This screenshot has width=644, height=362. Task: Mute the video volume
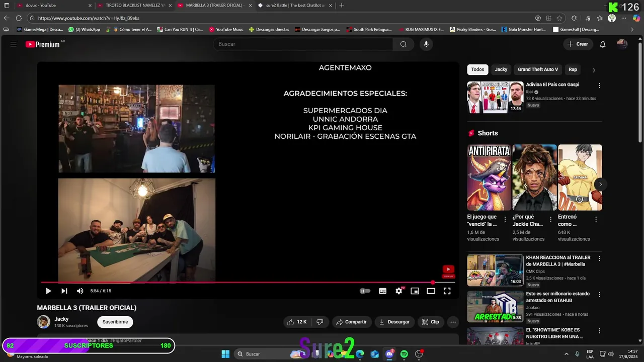(80, 291)
